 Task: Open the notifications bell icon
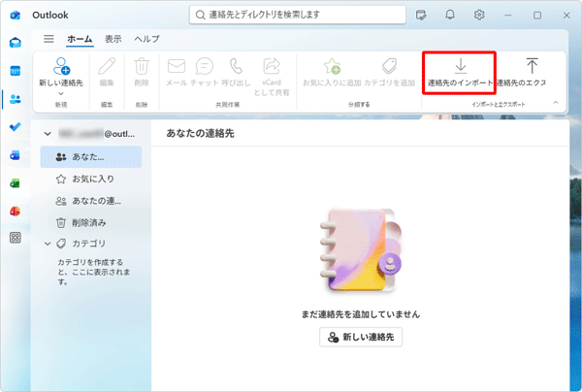pyautogui.click(x=450, y=15)
